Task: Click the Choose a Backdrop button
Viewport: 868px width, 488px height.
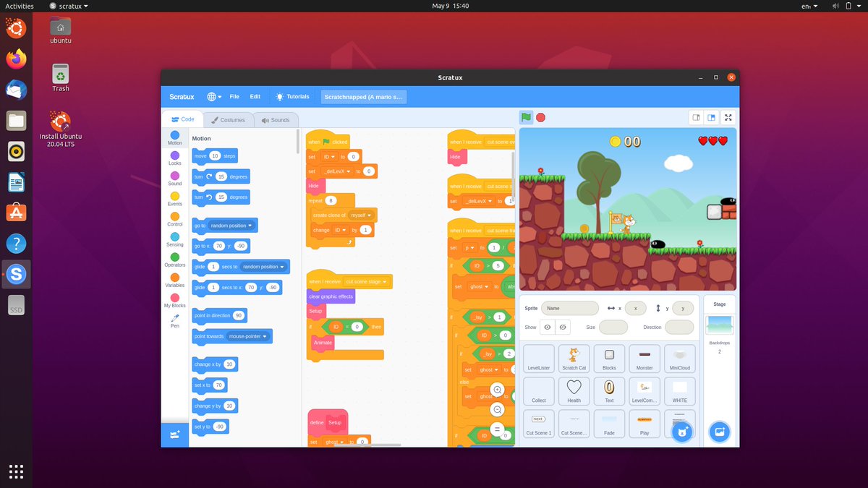Action: coord(719,432)
